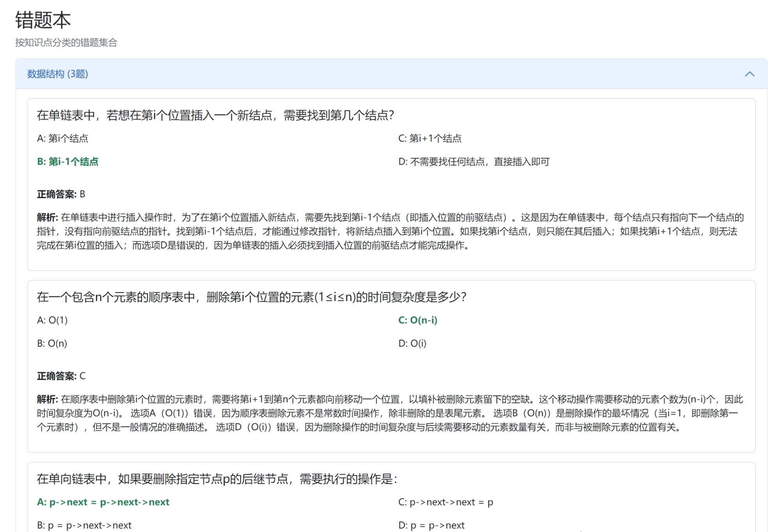Pick option A: p->next = p->next->next
The image size is (780, 532).
click(103, 502)
